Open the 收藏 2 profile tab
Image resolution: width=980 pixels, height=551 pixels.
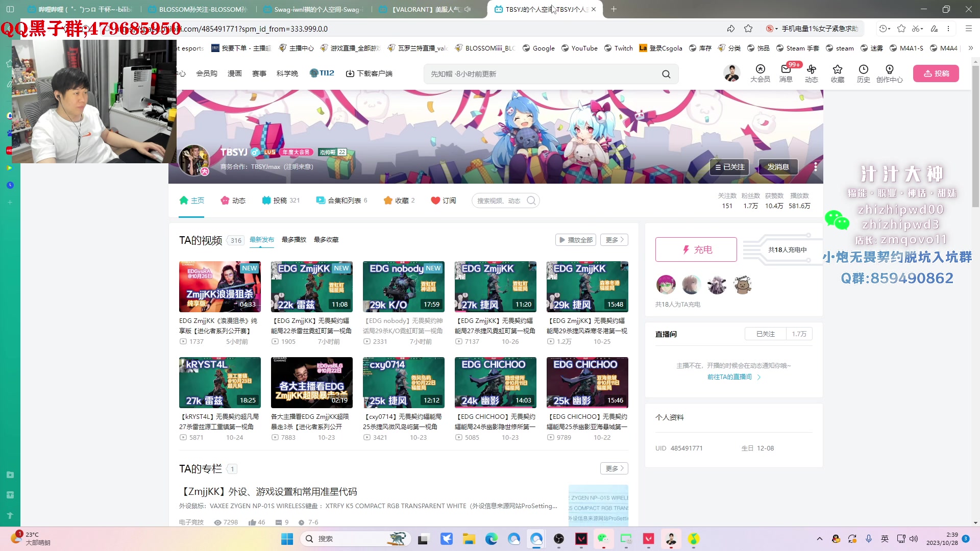pyautogui.click(x=399, y=201)
